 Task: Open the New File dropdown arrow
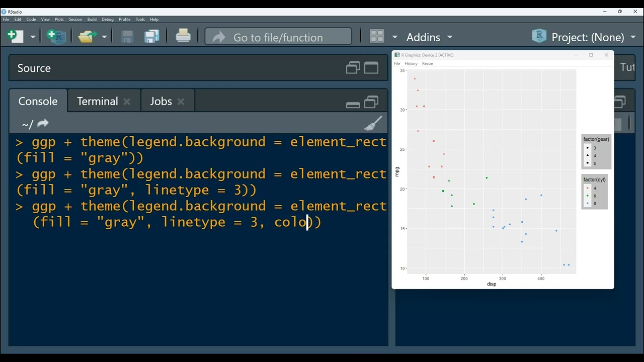(33, 37)
